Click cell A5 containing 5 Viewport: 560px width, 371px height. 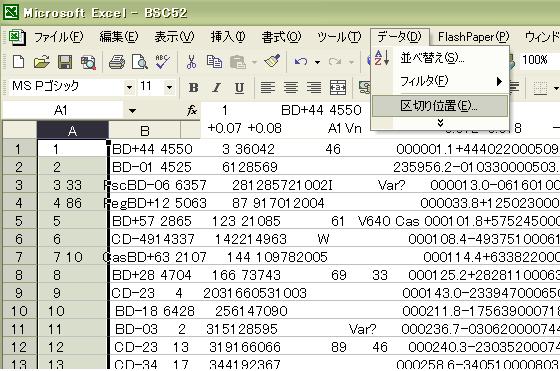72,221
